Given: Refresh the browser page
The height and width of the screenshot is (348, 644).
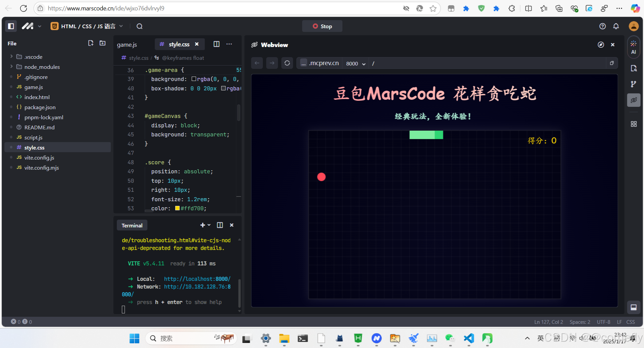Looking at the screenshot, I should (23, 8).
